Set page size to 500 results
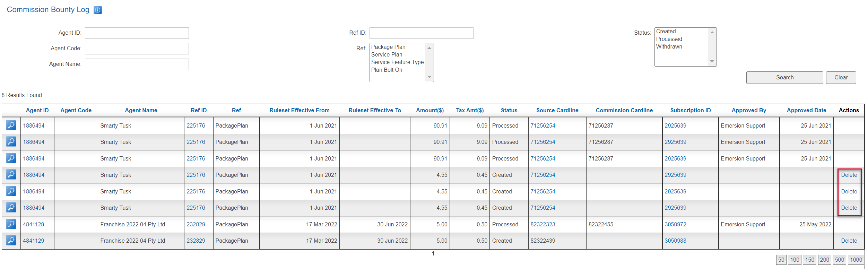 tap(839, 260)
